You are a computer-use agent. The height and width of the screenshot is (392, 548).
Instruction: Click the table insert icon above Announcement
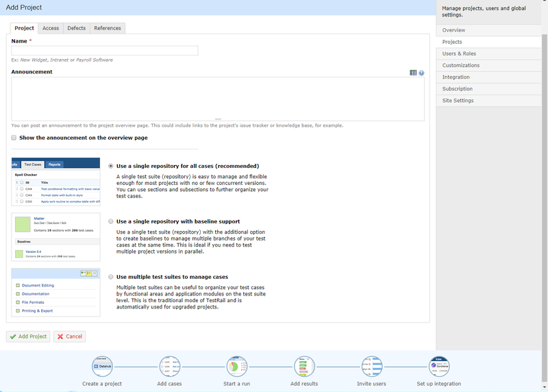pyautogui.click(x=413, y=73)
